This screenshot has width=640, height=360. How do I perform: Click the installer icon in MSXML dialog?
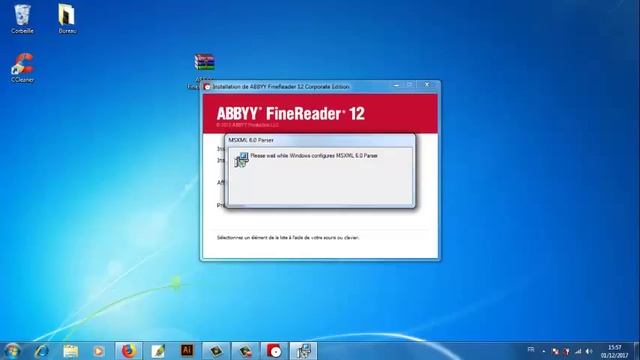[241, 160]
